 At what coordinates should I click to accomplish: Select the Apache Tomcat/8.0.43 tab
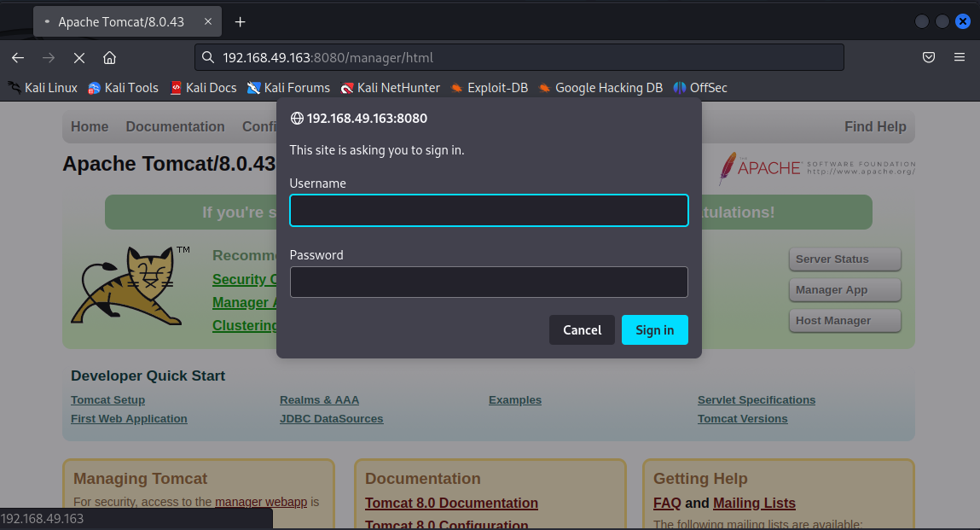(x=119, y=22)
